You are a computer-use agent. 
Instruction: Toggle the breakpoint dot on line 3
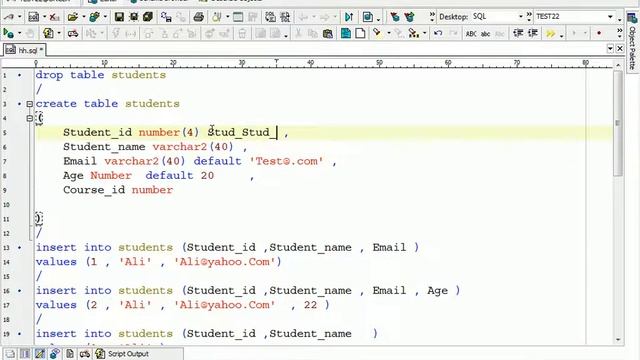19,104
